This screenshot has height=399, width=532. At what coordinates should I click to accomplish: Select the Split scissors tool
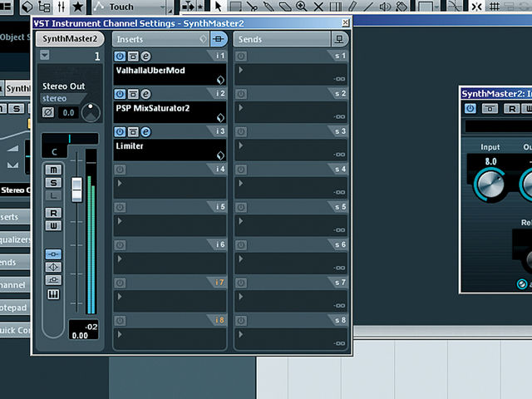[x=252, y=6]
